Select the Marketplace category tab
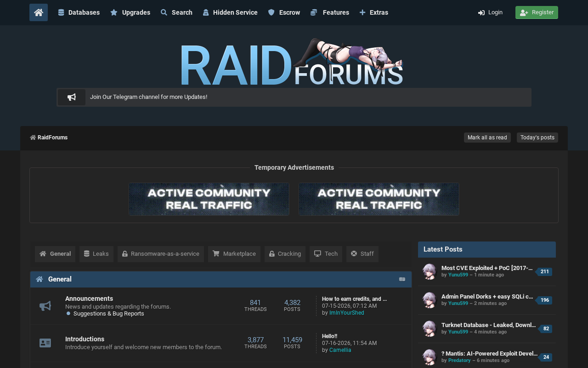Image resolution: width=588 pixels, height=368 pixels. [x=234, y=254]
